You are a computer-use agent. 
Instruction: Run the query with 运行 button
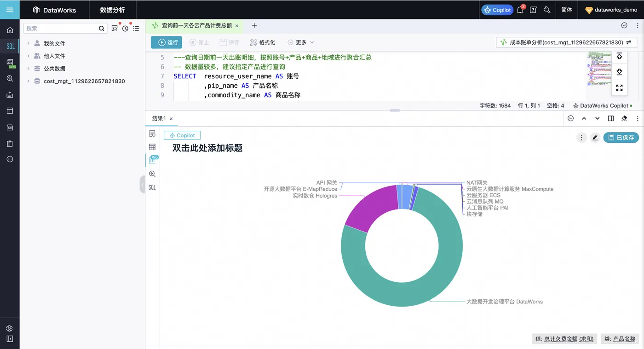(167, 42)
